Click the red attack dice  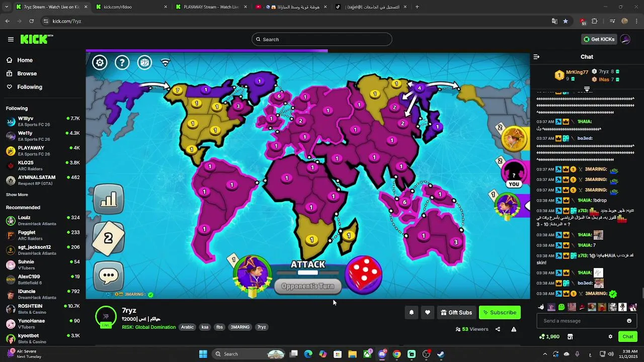point(364,275)
